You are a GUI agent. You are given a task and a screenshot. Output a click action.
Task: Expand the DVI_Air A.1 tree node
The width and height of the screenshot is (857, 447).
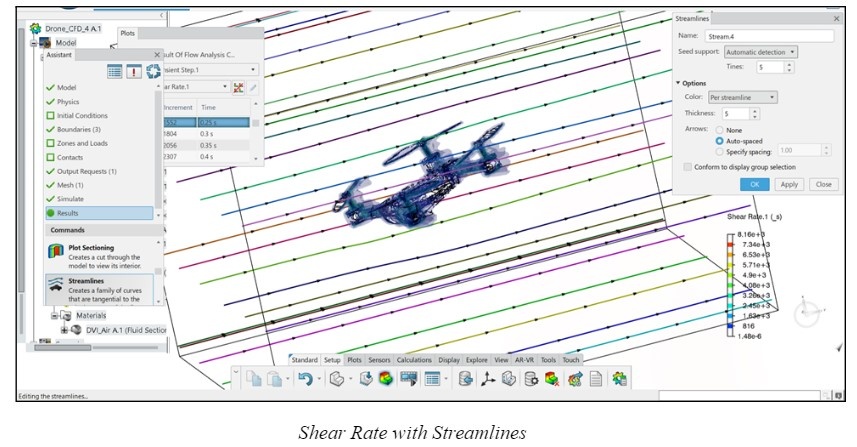pyautogui.click(x=64, y=330)
